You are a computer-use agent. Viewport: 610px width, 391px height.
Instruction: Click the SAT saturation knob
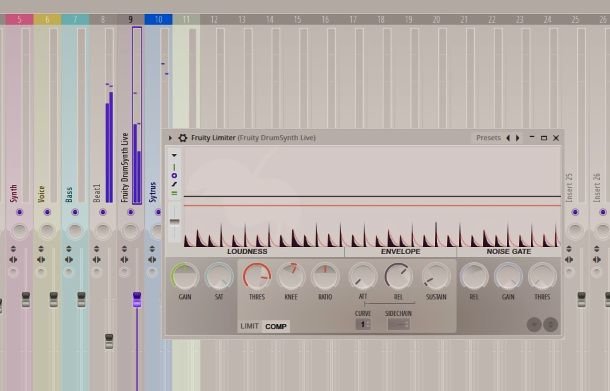pyautogui.click(x=219, y=276)
